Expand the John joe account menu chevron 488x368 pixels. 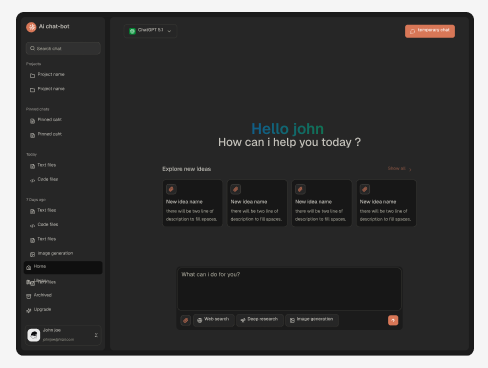(96, 335)
